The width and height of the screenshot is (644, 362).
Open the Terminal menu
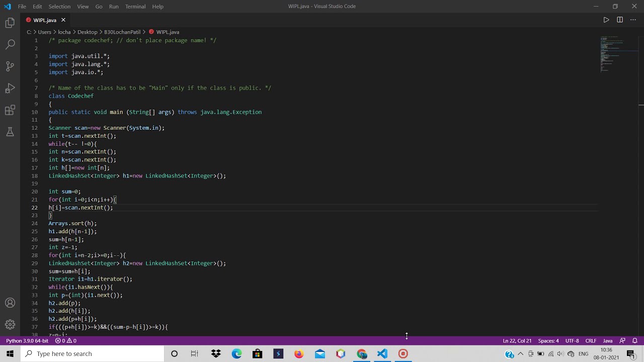pos(135,7)
